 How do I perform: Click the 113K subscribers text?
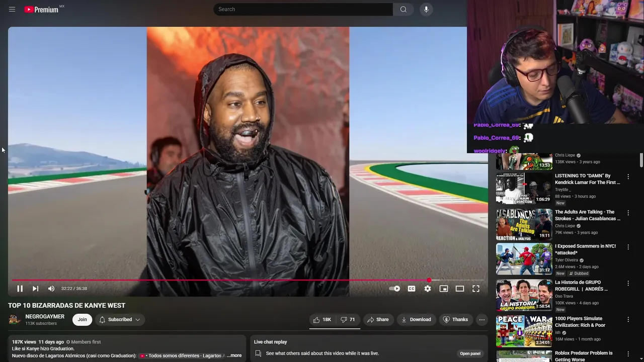pos(41,323)
